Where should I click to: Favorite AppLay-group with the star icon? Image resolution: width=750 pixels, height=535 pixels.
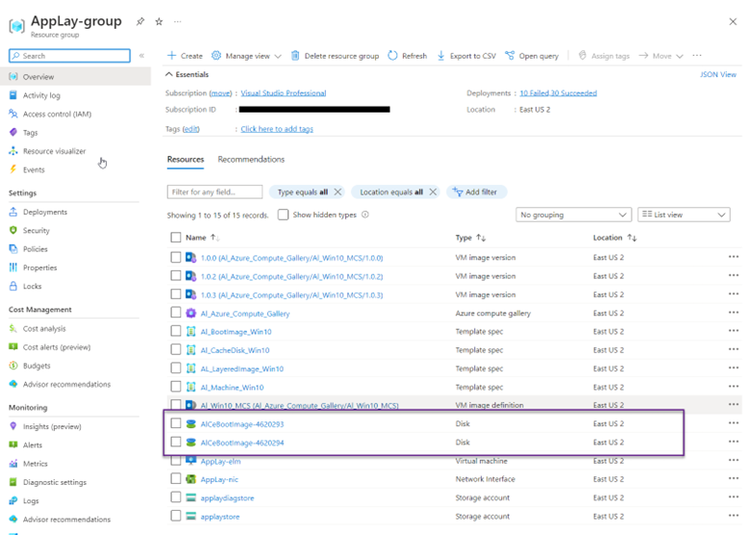159,22
